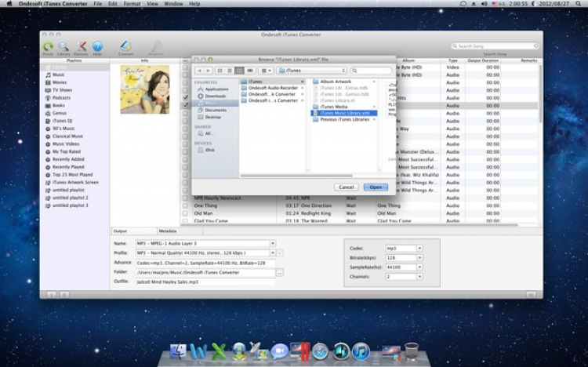Click the song list vertical scrollbar
The width and height of the screenshot is (588, 367).
(540, 94)
